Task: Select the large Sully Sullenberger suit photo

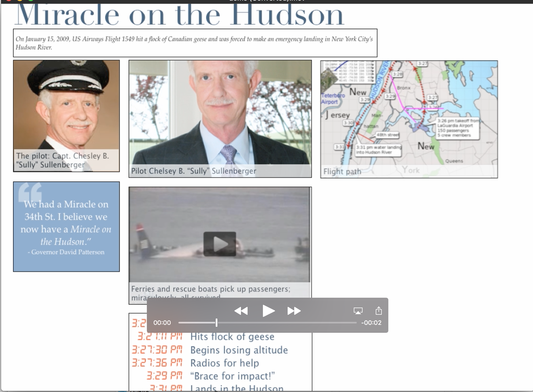Action: click(220, 119)
